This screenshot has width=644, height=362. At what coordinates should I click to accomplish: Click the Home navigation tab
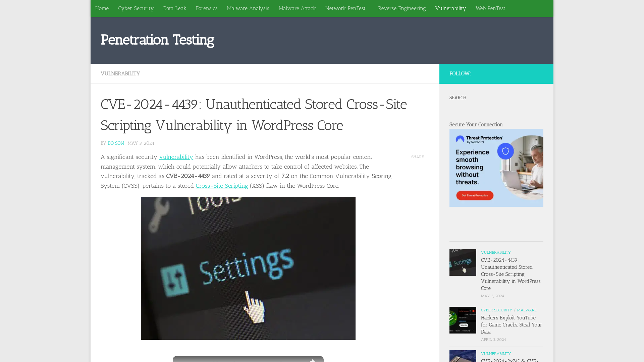102,8
